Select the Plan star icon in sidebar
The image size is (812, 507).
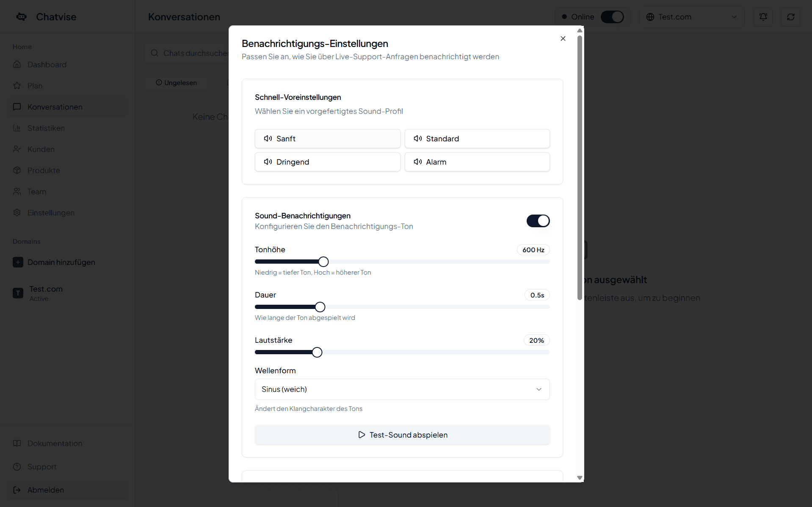pos(17,85)
